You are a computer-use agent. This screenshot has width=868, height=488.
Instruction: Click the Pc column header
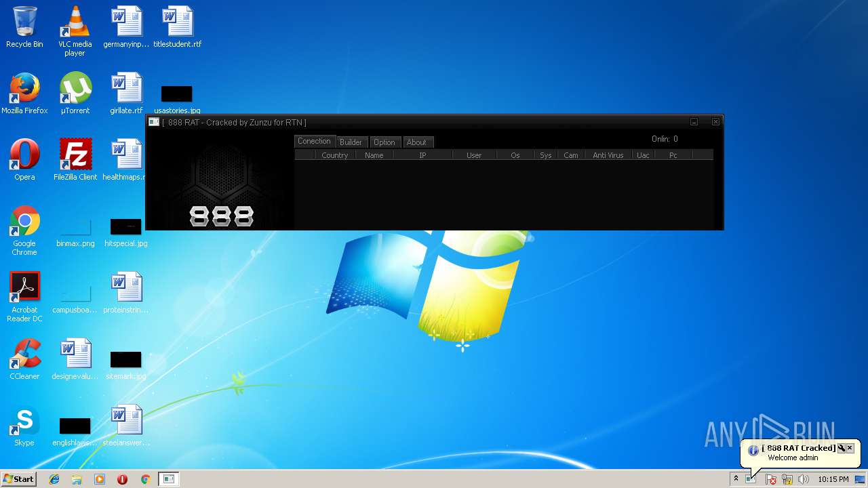(673, 155)
